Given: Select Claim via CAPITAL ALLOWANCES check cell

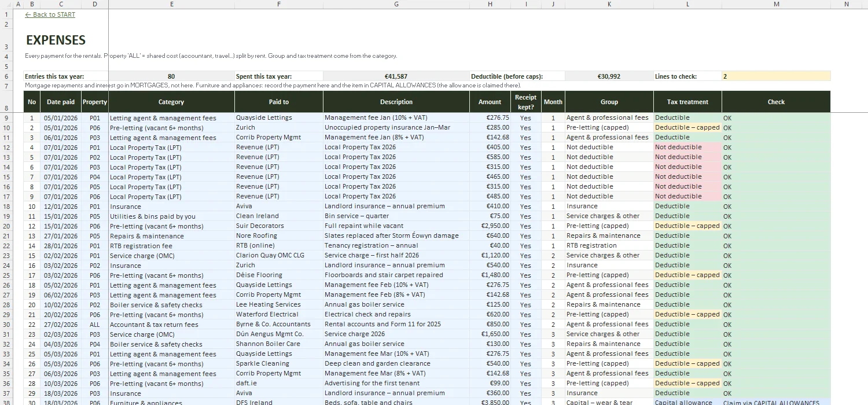Looking at the screenshot, I should coord(776,402).
